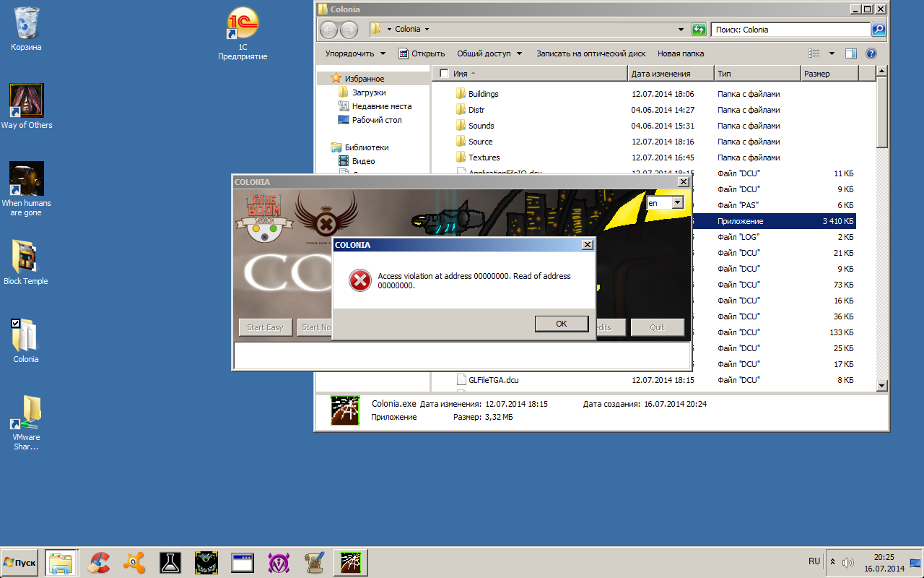
Task: Launch CCleaner from the taskbar
Action: pyautogui.click(x=98, y=562)
